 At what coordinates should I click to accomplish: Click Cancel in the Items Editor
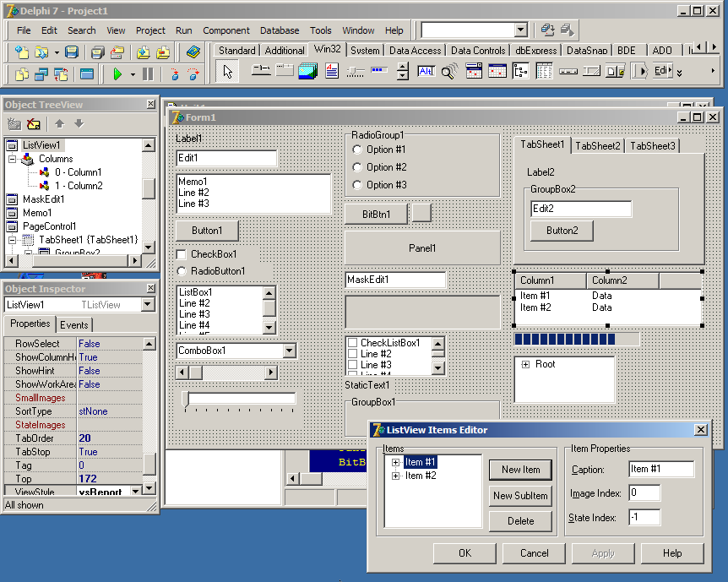(x=534, y=553)
